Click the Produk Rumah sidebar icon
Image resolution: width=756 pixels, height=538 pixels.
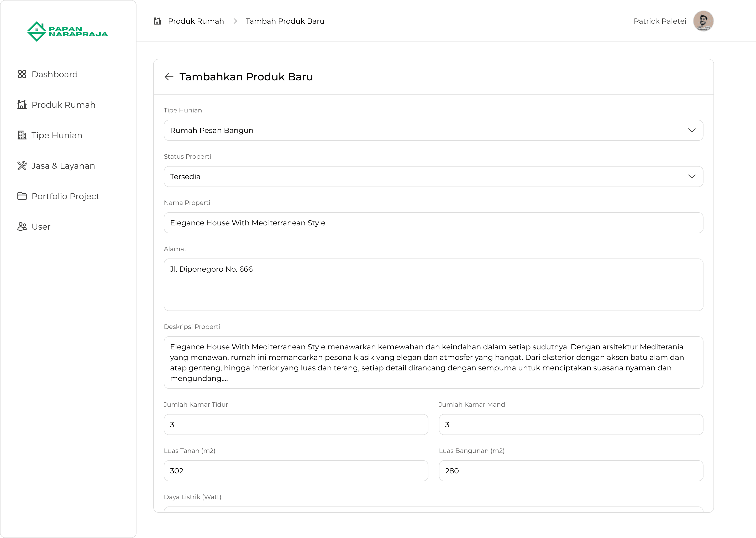[x=22, y=105]
